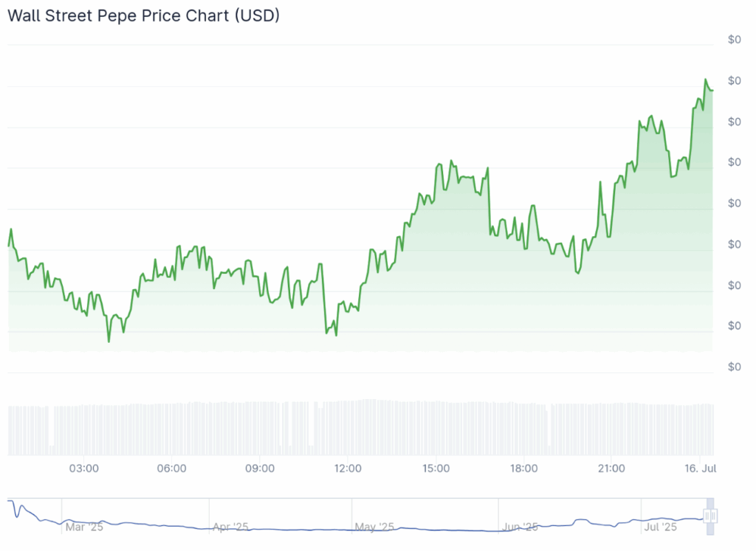This screenshot has height=551, width=756.
Task: Select the 06:00 time axis label
Action: click(172, 468)
